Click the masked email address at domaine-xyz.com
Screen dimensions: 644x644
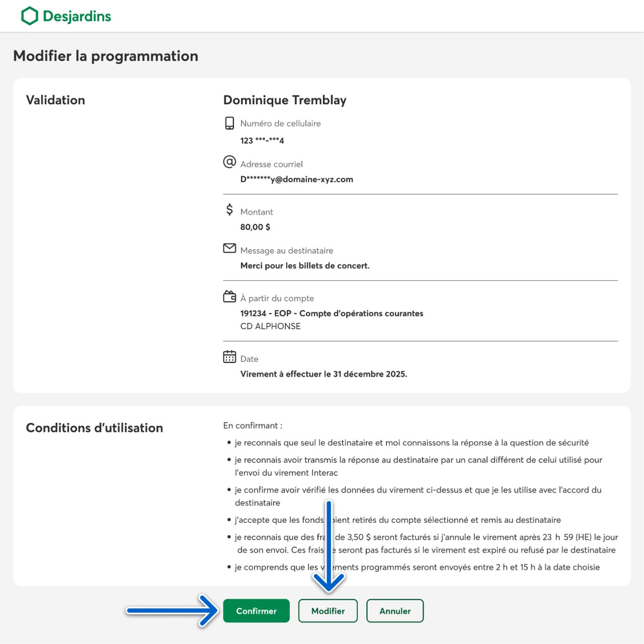(x=296, y=179)
